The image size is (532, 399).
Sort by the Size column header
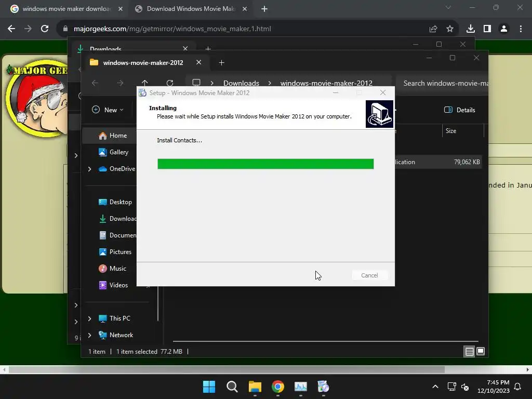(x=463, y=130)
